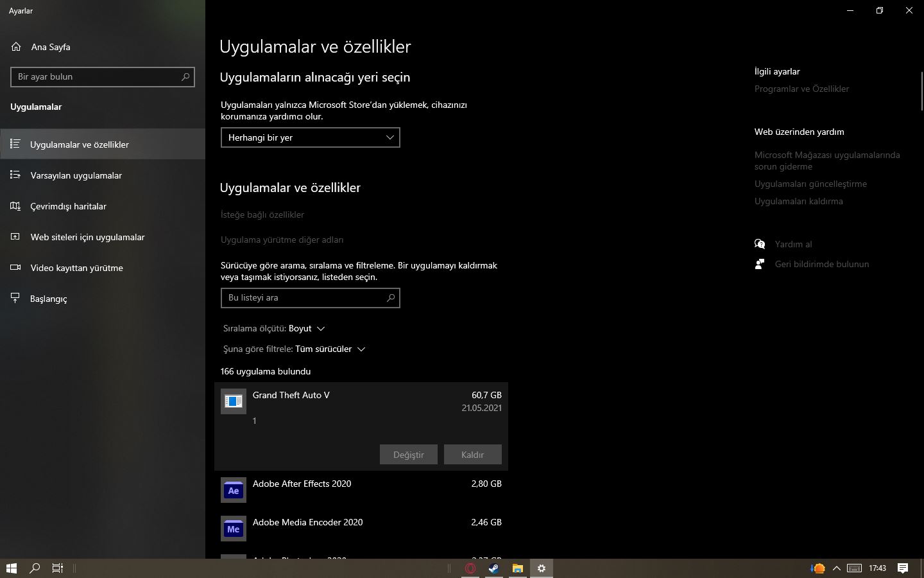This screenshot has height=578, width=924.
Task: Click the 166 uygulama bulundu text
Action: (266, 371)
